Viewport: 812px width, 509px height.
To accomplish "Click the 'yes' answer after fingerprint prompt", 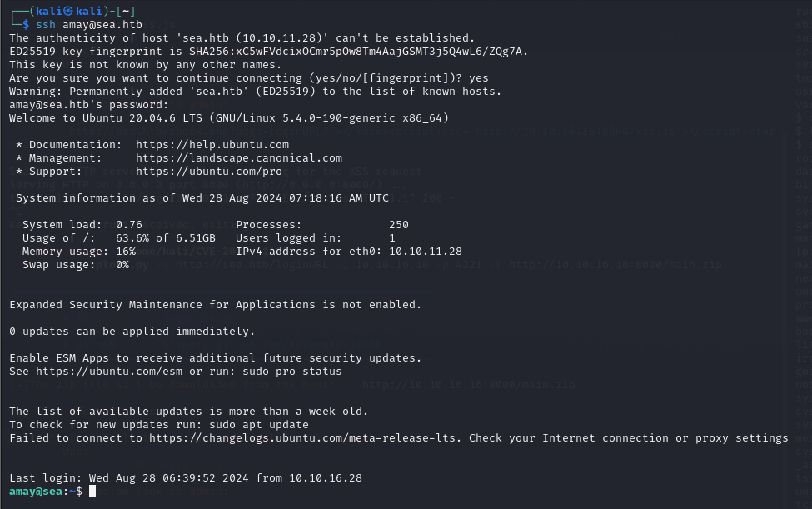I will click(x=479, y=78).
